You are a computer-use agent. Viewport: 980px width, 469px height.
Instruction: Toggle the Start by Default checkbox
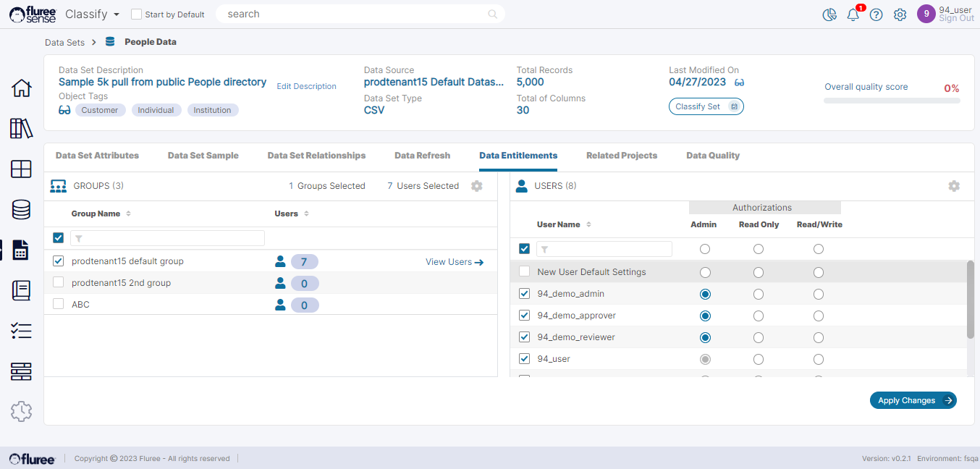click(136, 14)
